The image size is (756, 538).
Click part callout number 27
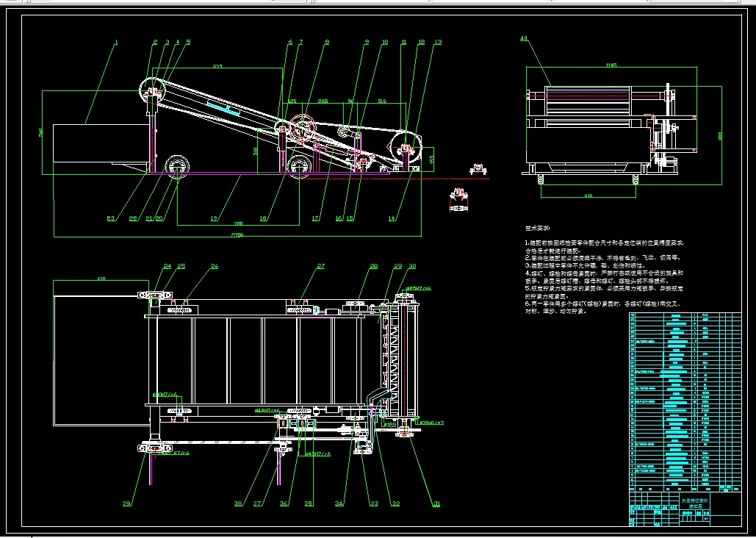click(320, 266)
